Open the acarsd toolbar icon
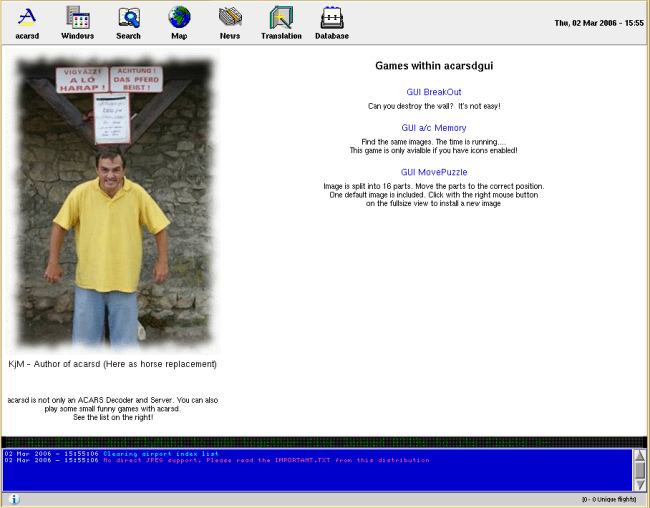The width and height of the screenshot is (650, 508). pos(27,24)
